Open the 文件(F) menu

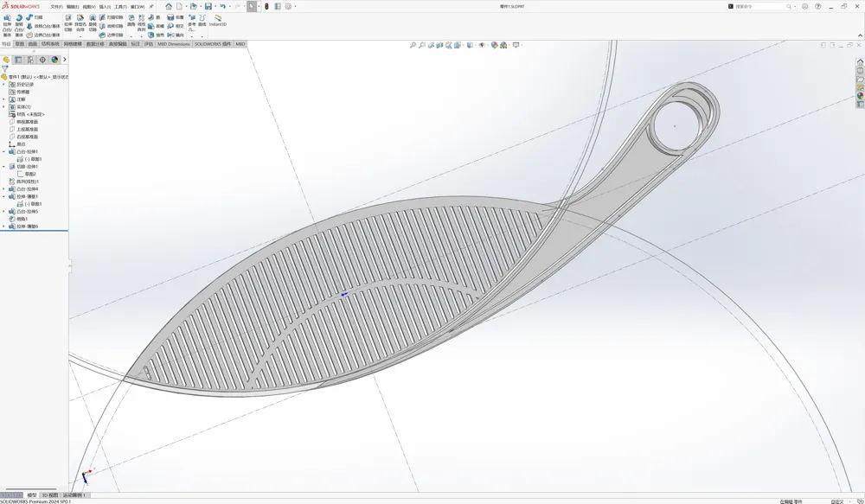(57, 7)
